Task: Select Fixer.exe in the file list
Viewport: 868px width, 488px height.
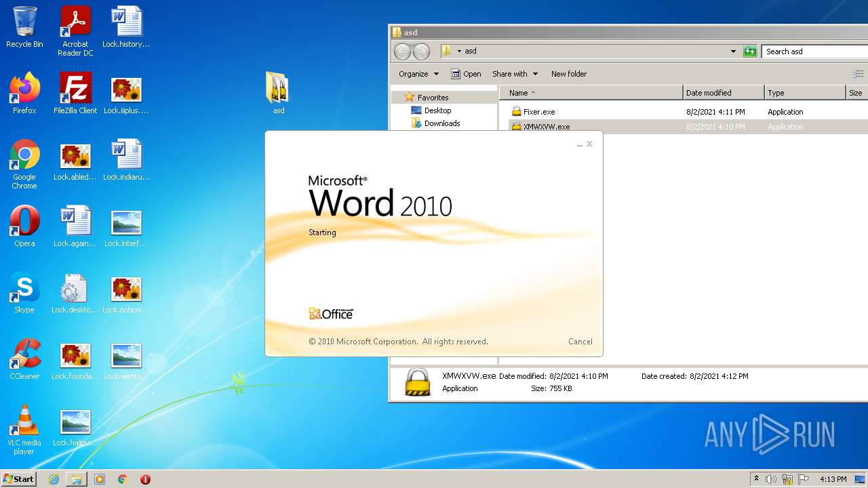Action: pos(539,112)
